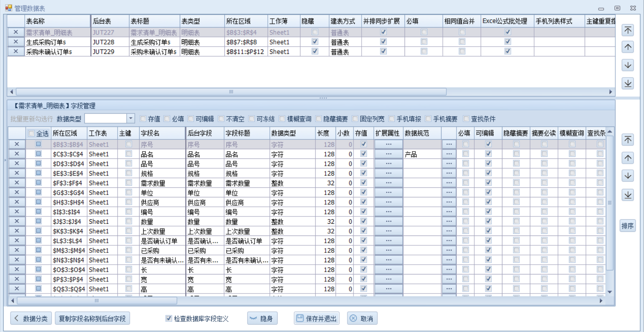
Task: Open ellipsis button next to 产品 data specification
Action: [x=449, y=154]
